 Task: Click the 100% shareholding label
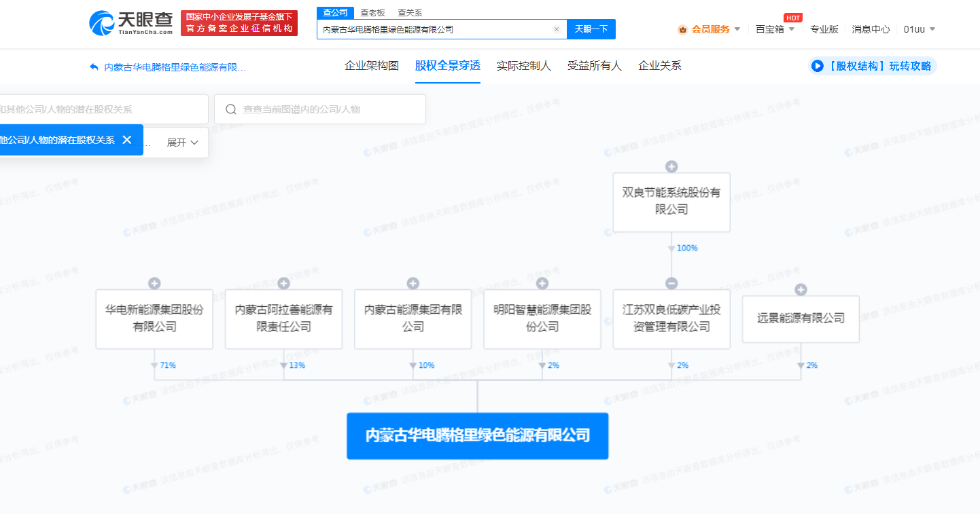click(x=687, y=249)
